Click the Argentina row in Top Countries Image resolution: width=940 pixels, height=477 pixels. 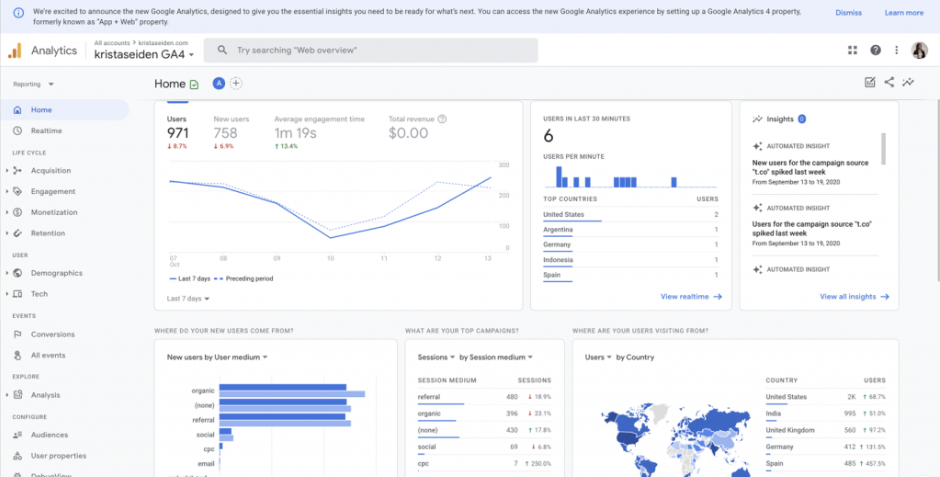coord(631,230)
